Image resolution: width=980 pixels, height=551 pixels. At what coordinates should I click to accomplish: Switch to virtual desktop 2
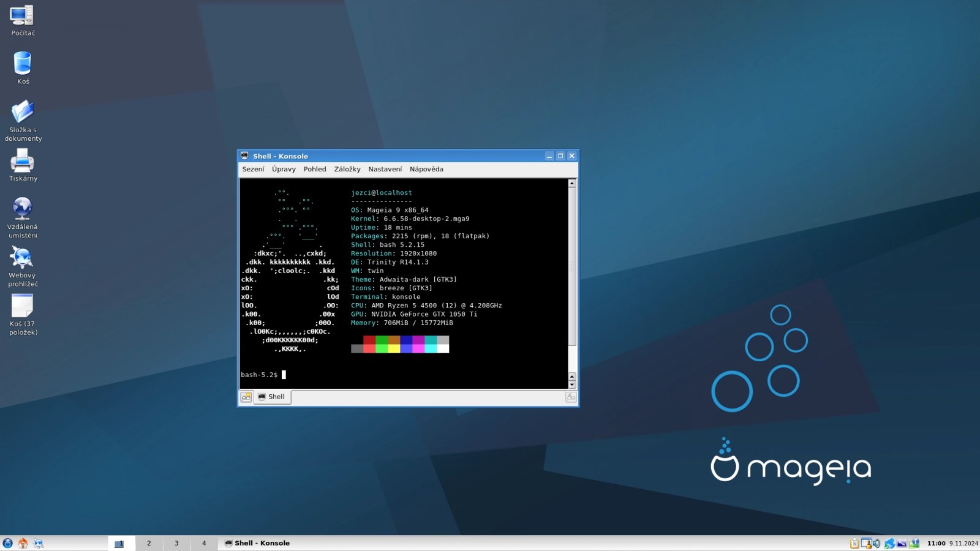tap(149, 543)
